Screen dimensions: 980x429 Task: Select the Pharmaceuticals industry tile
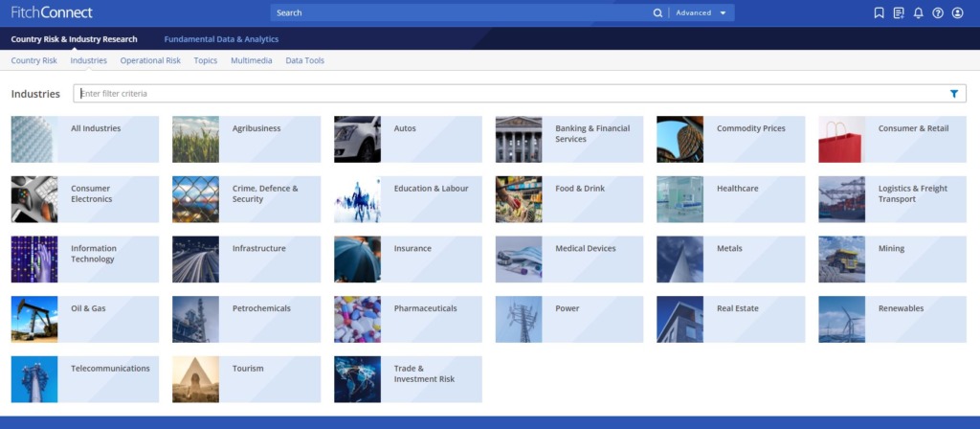(408, 320)
